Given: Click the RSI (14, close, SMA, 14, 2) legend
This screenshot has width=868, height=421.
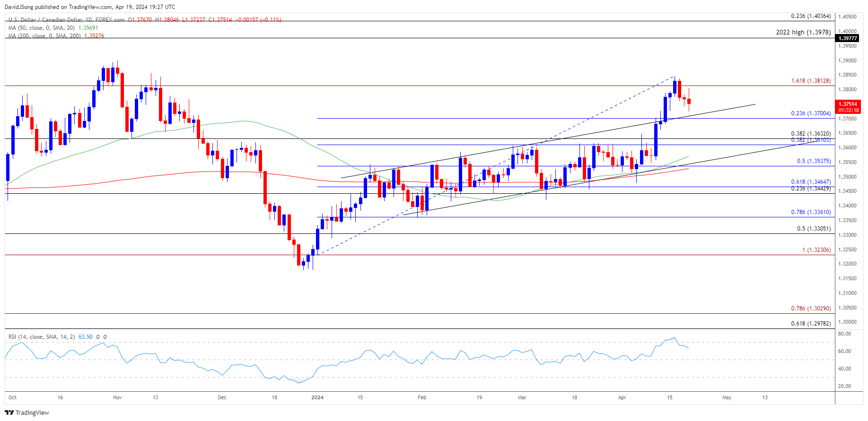Looking at the screenshot, I should click(x=42, y=337).
